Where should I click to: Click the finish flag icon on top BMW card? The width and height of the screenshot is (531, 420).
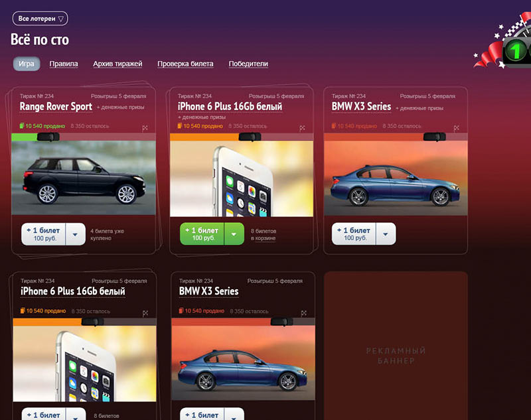click(x=457, y=128)
